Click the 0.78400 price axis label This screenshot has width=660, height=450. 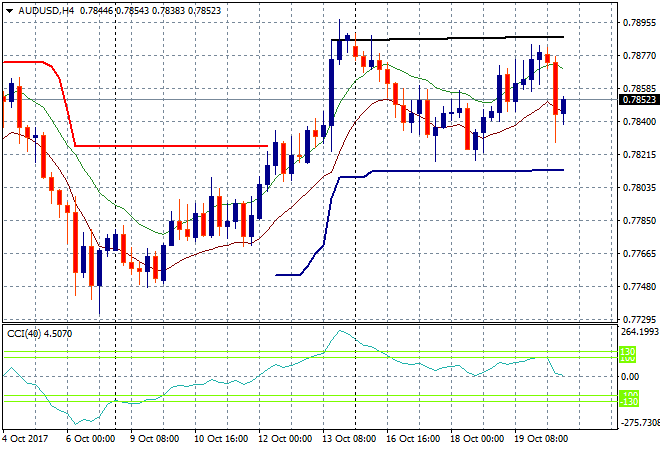639,122
